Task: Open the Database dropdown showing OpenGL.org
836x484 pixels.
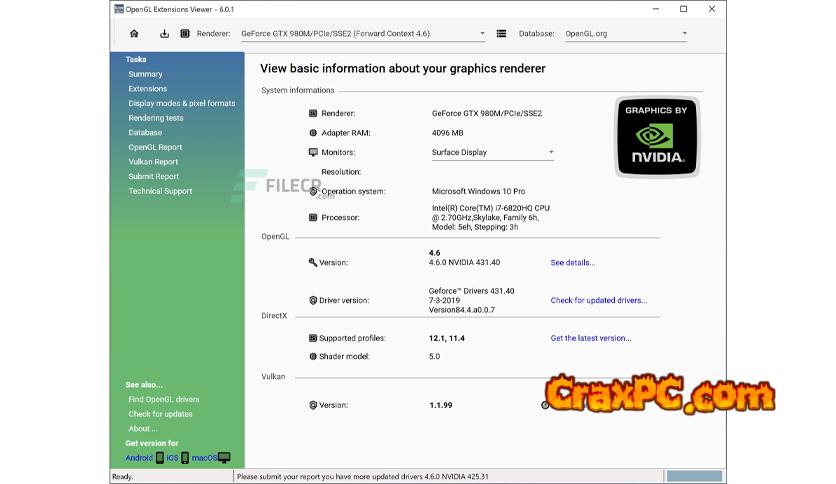Action: (684, 33)
